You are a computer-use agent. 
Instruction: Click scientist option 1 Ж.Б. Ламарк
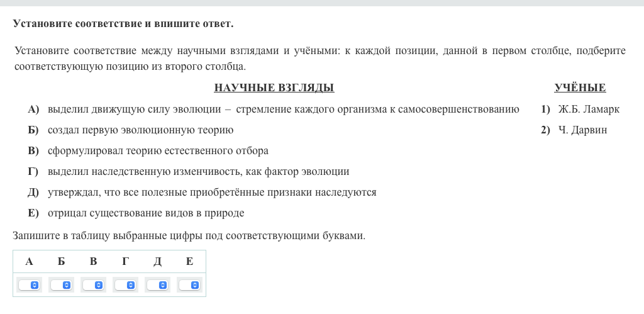(x=588, y=109)
